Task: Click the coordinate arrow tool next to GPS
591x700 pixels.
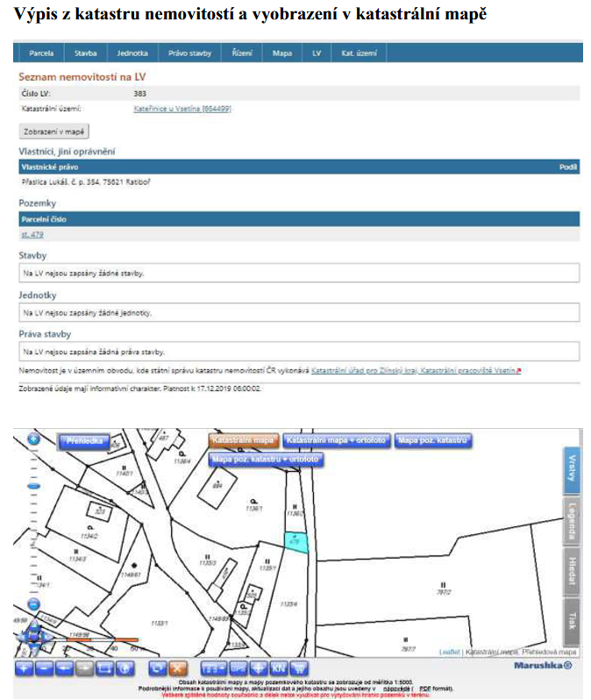Action: [x=259, y=668]
